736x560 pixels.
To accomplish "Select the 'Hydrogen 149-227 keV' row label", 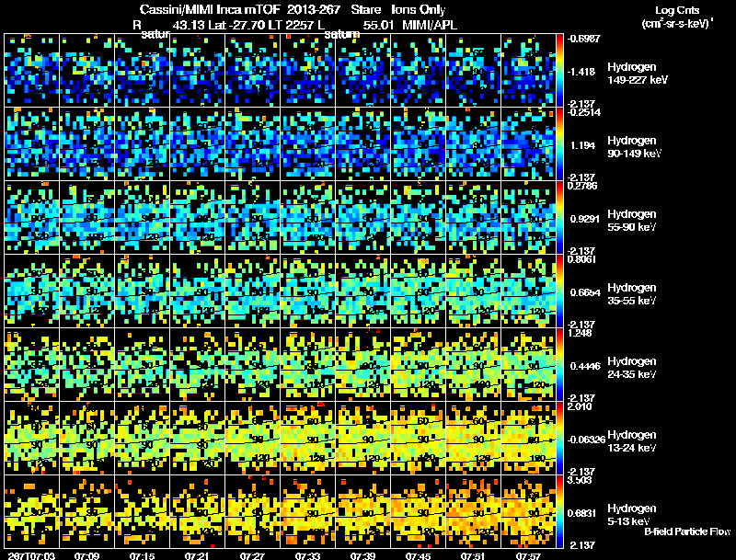I will (637, 74).
